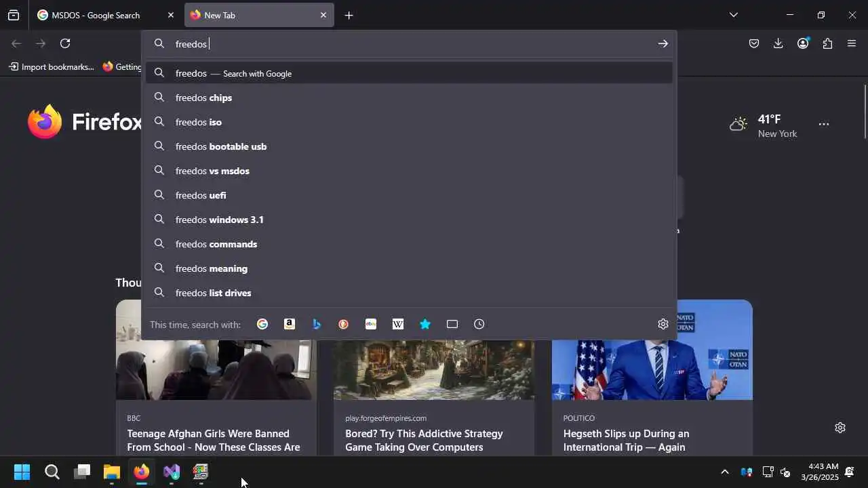List all tabs dropdown arrow
The width and height of the screenshot is (868, 488).
[x=733, y=15]
